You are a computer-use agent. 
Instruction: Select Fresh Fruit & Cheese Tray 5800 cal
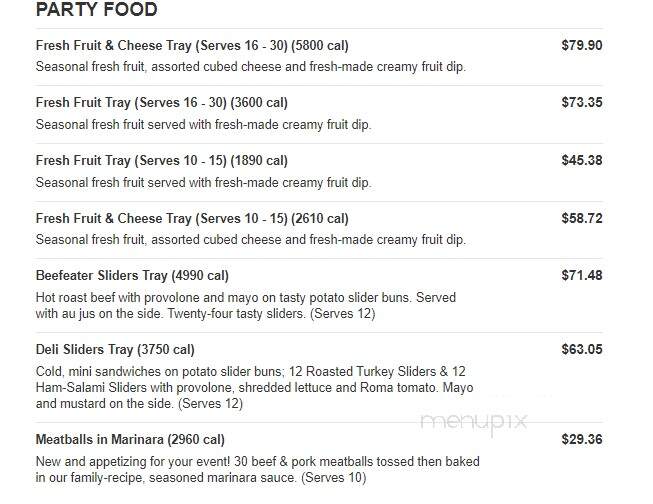tap(192, 45)
